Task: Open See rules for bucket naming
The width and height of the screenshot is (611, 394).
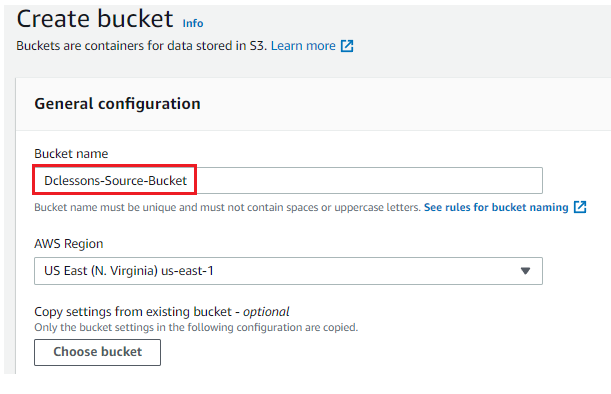Action: pos(496,207)
